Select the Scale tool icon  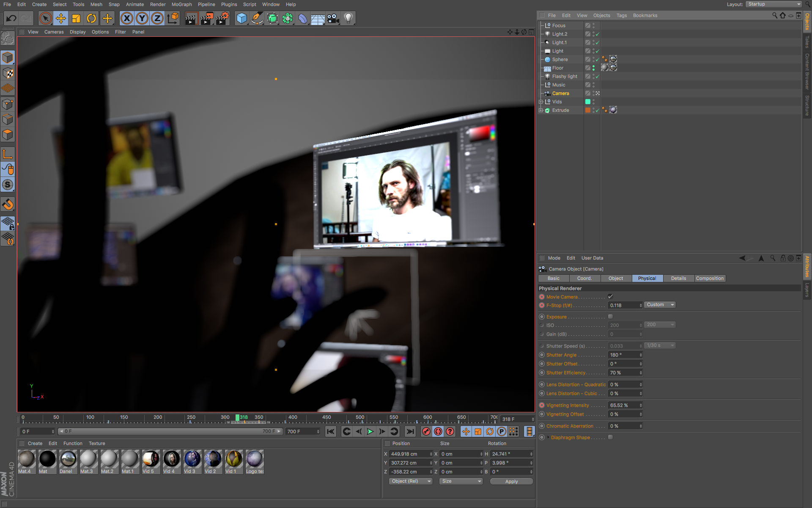click(75, 18)
